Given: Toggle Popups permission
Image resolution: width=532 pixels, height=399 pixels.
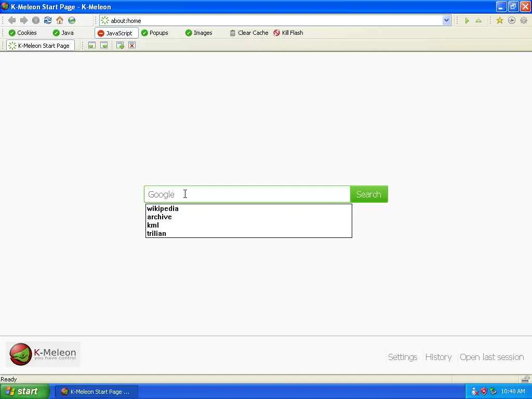Looking at the screenshot, I should coord(155,33).
